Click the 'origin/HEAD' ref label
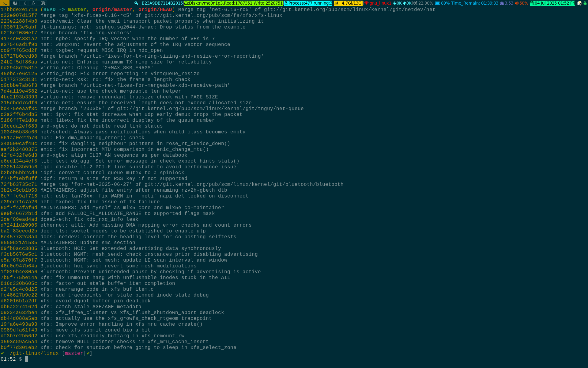Image resolution: width=588 pixels, height=368 pixels. (155, 10)
